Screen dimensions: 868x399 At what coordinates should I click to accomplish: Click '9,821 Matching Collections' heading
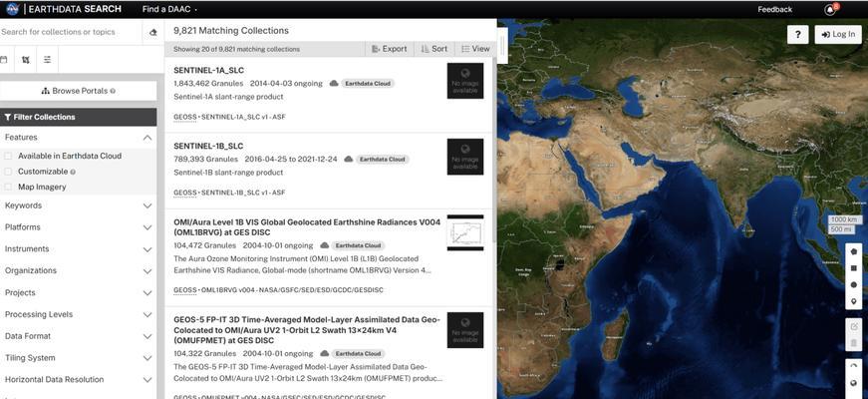coord(231,31)
